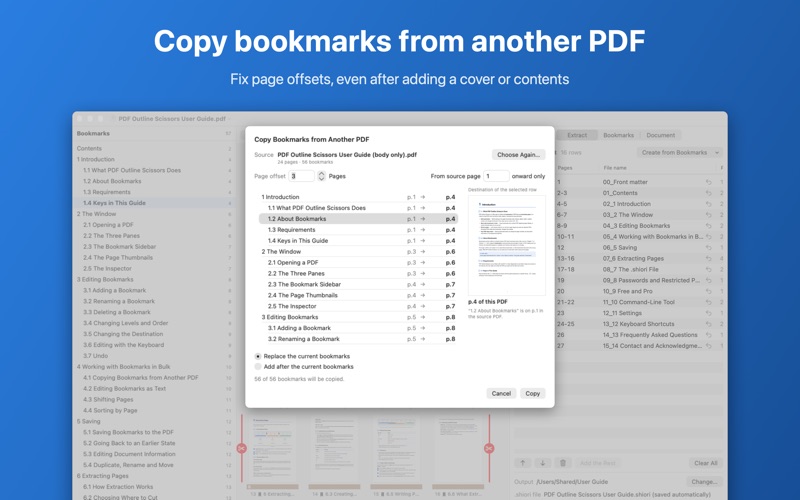Click the 09_8 Passwords and Restricted file name
The image size is (800, 500).
[651, 280]
